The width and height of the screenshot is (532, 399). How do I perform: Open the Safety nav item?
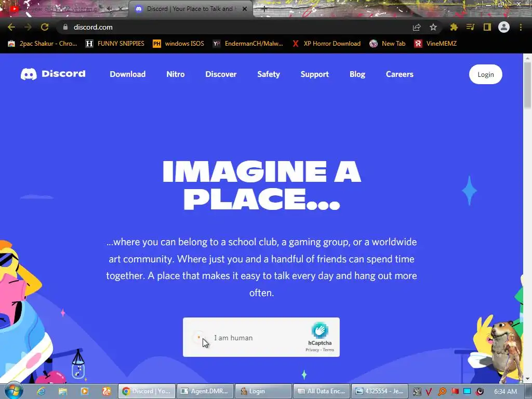point(269,74)
